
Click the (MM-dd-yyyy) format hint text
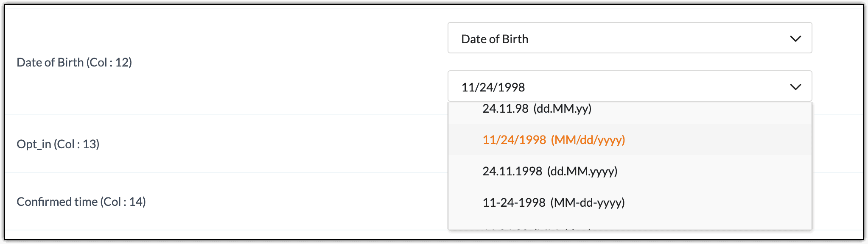(588, 203)
